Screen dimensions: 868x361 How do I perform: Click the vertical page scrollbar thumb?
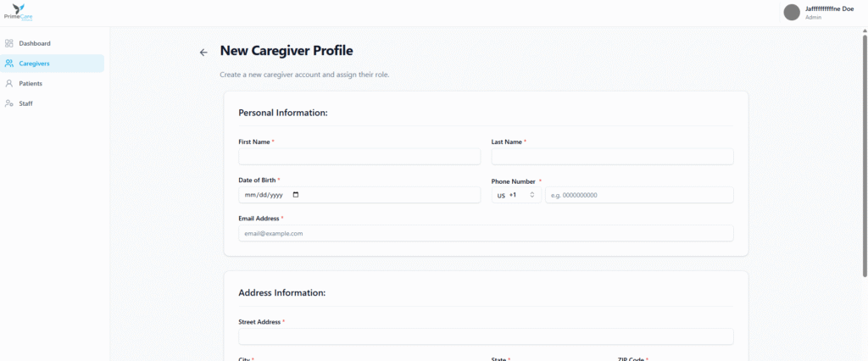tap(864, 153)
